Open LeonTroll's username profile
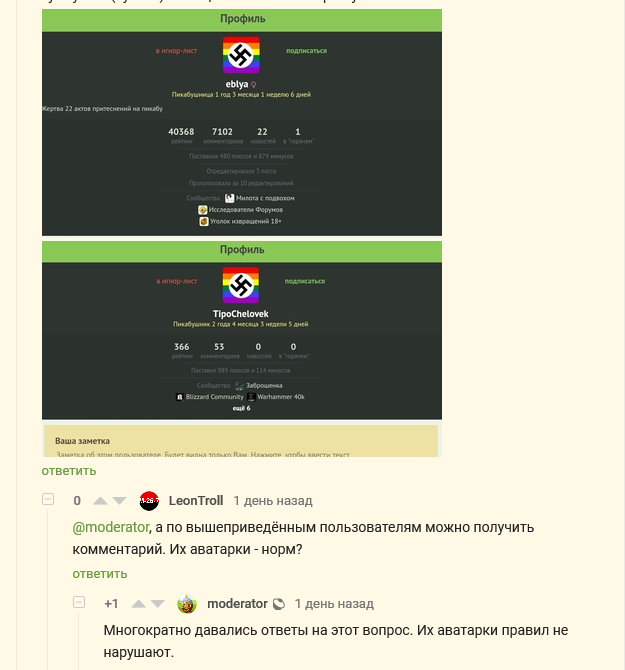625x670 pixels. pyautogui.click(x=196, y=501)
